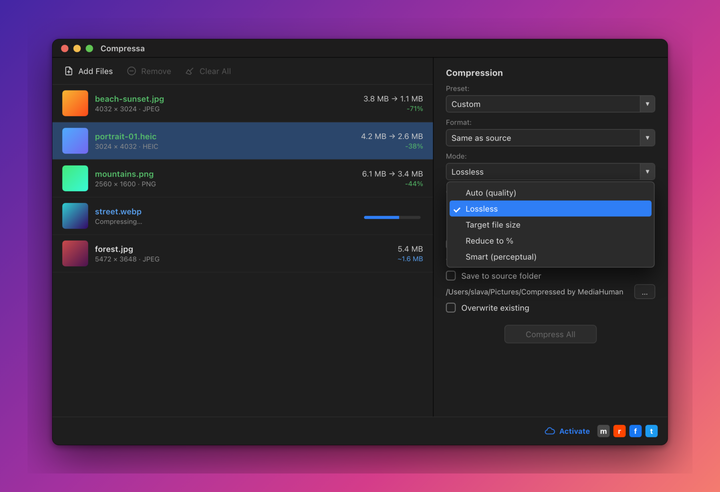Click the Preset dropdown arrow
The image size is (720, 492).
coord(647,104)
